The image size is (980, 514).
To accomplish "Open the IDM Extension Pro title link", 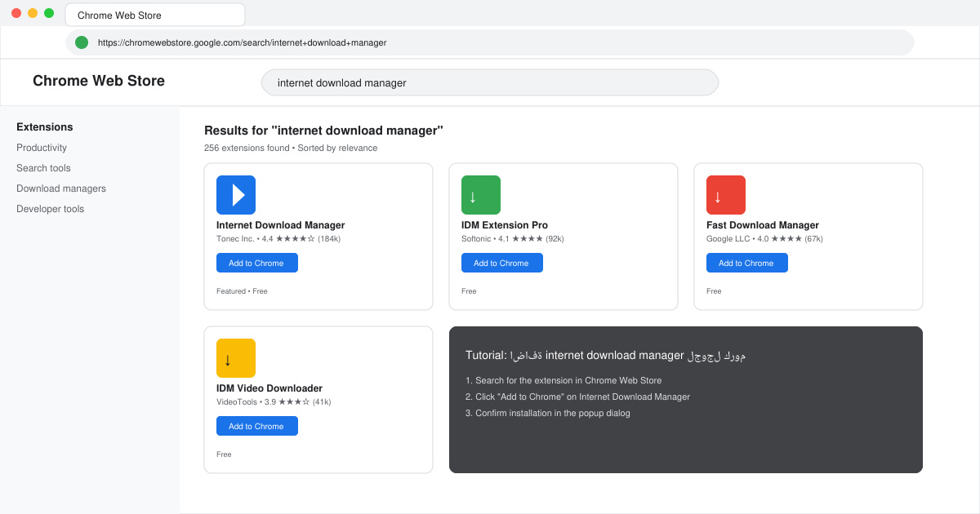I will click(x=505, y=225).
